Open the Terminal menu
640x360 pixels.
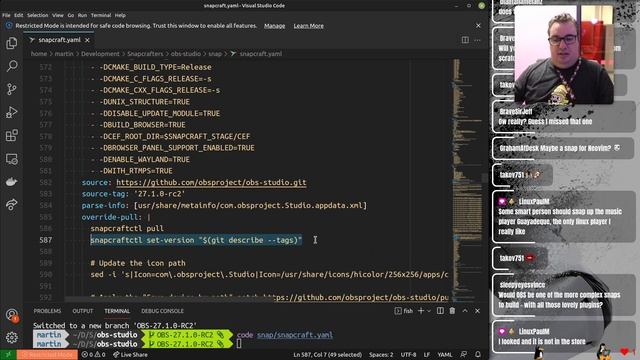[101, 15]
